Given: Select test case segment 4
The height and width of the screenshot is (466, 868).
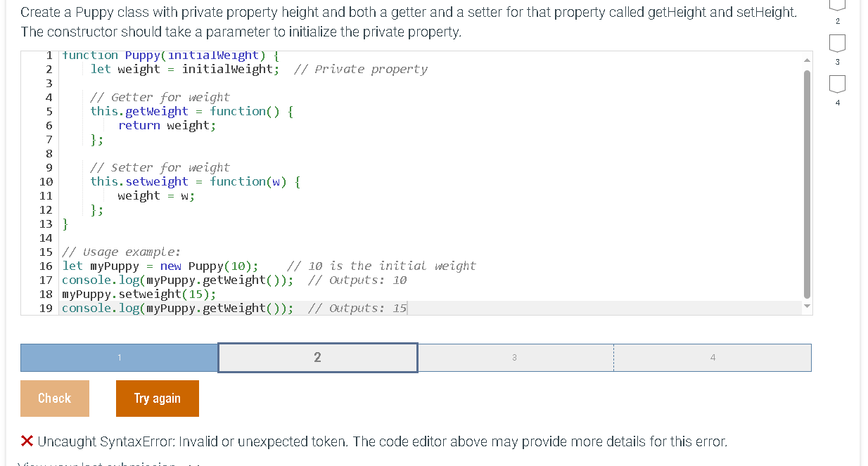Looking at the screenshot, I should (713, 358).
